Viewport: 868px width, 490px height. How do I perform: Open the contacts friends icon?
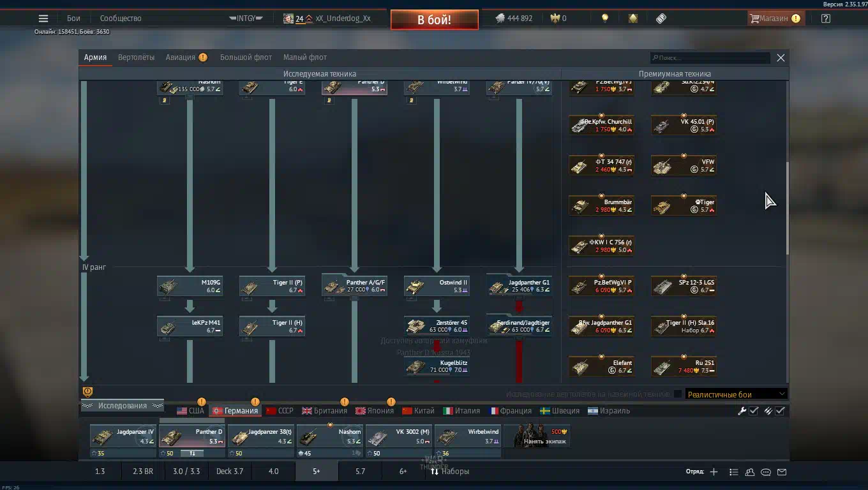coord(750,472)
